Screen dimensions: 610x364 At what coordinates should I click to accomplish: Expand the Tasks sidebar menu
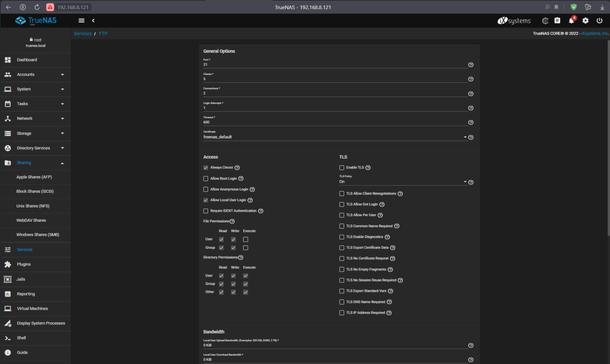[x=35, y=104]
